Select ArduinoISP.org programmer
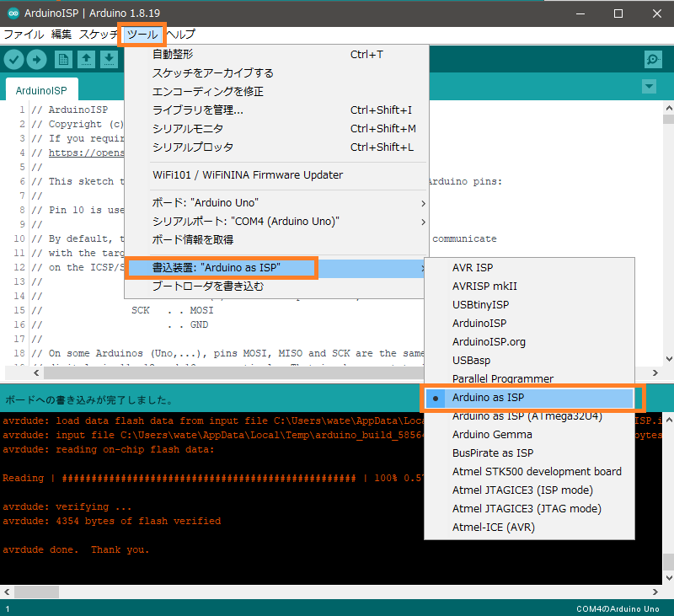This screenshot has width=674, height=616. coord(529,342)
